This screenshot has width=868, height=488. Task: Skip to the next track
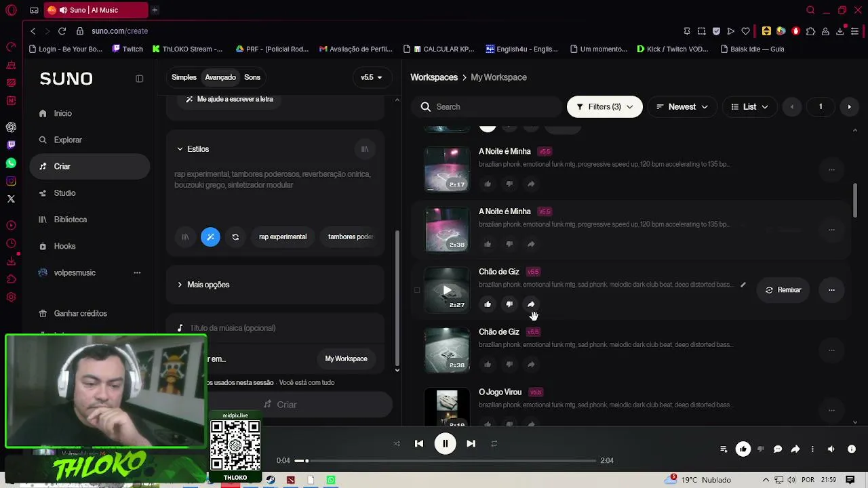471,444
